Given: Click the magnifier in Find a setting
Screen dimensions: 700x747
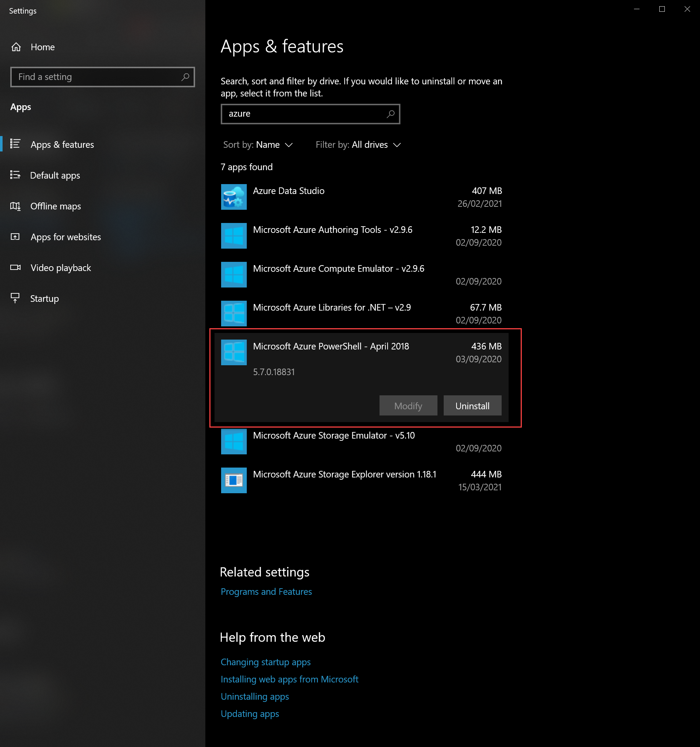Looking at the screenshot, I should [185, 77].
